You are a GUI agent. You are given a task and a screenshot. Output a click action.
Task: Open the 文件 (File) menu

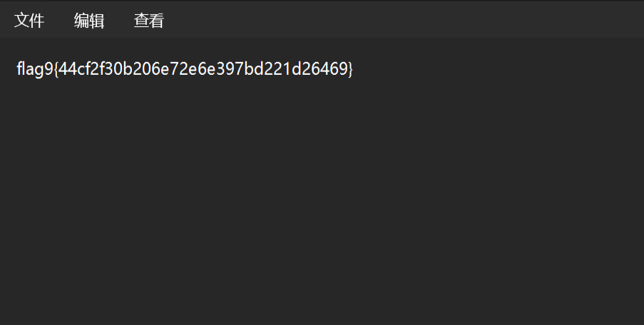pos(29,21)
